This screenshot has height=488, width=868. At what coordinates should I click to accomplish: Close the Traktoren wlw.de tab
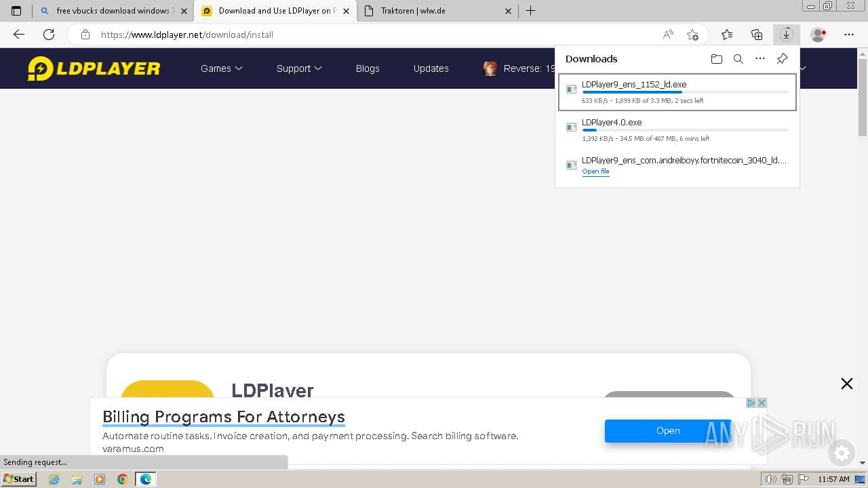pyautogui.click(x=508, y=11)
